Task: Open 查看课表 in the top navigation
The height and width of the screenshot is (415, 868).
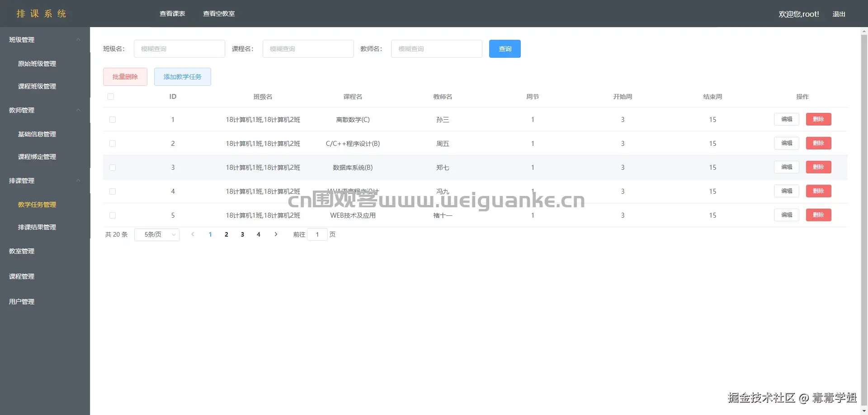Action: [x=172, y=14]
